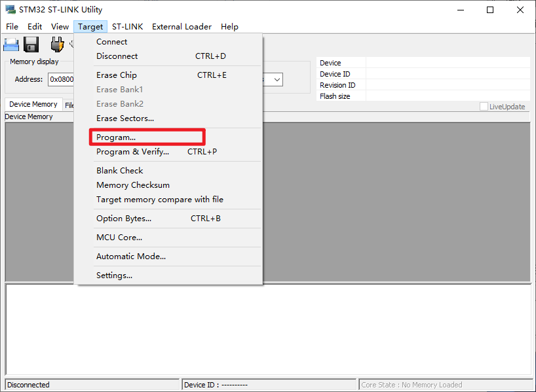Click the ST-LINK Utility app icon in title bar
536x392 pixels.
[10, 9]
